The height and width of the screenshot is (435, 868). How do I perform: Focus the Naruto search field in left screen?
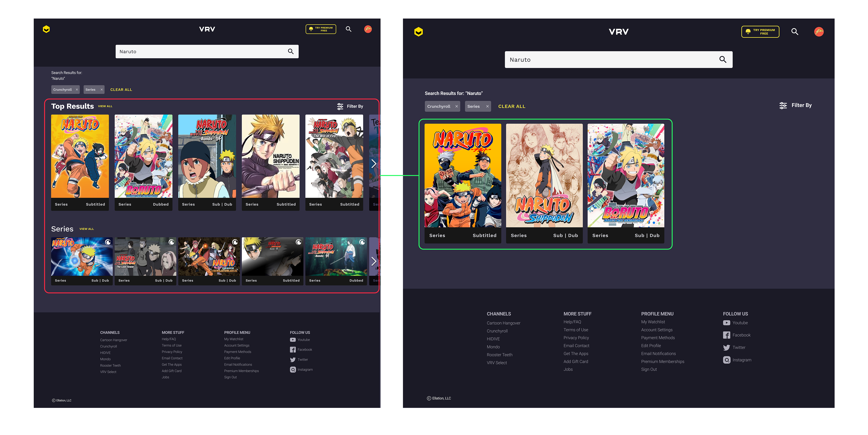207,51
